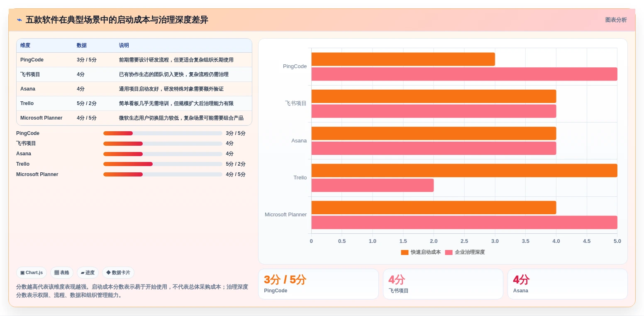The width and height of the screenshot is (644, 316).
Task: Click the Asana progress bar
Action: coord(163,154)
